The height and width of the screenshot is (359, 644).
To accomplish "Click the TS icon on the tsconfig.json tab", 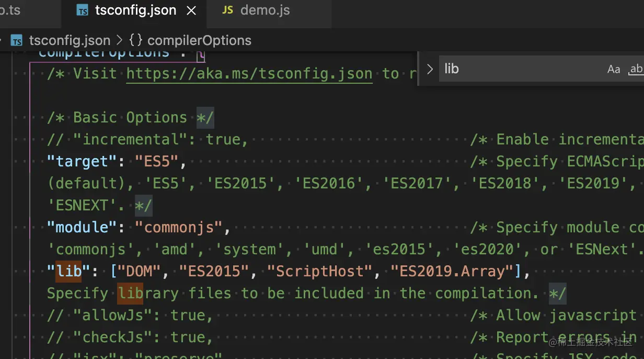I will 82,10.
